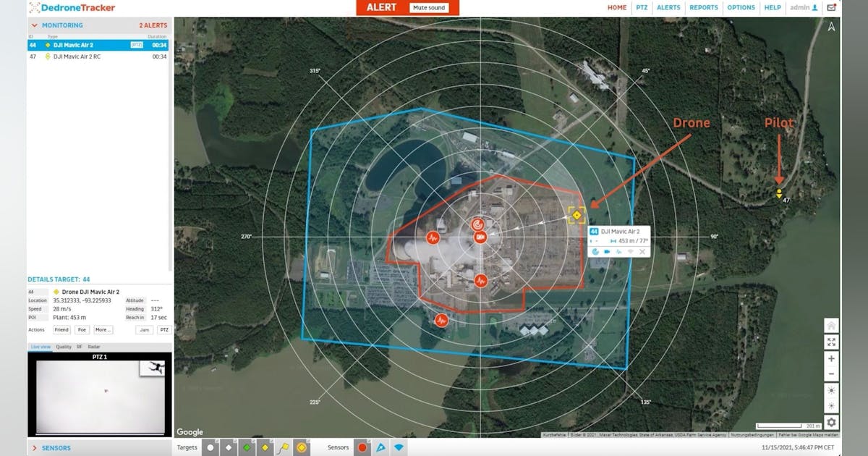Toggle white circle targets filter

(x=210, y=447)
